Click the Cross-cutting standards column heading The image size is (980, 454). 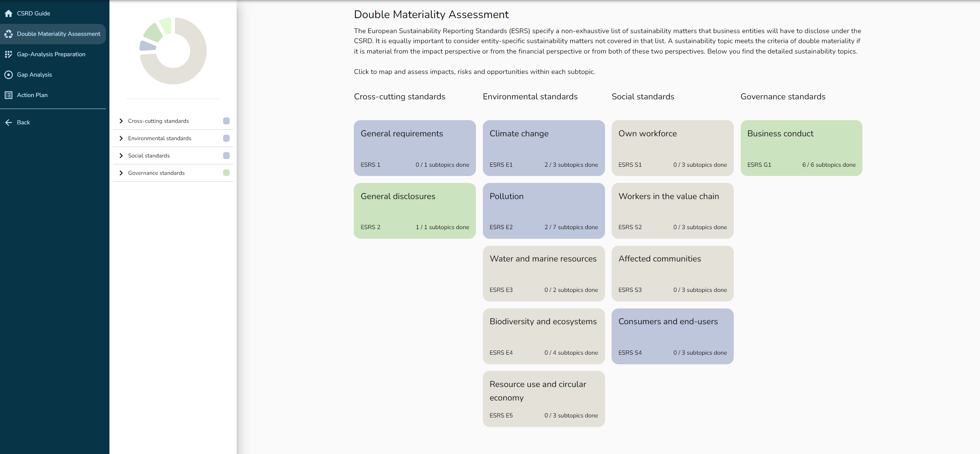point(400,97)
